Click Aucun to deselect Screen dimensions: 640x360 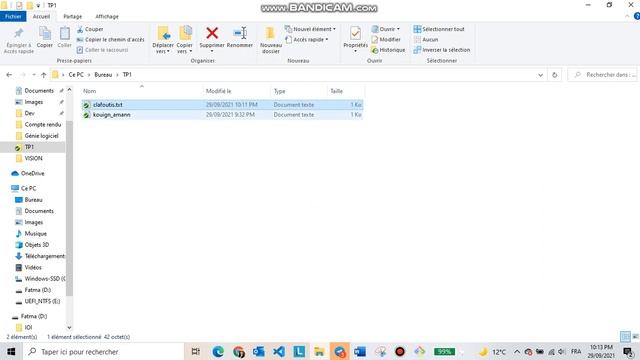[426, 40]
